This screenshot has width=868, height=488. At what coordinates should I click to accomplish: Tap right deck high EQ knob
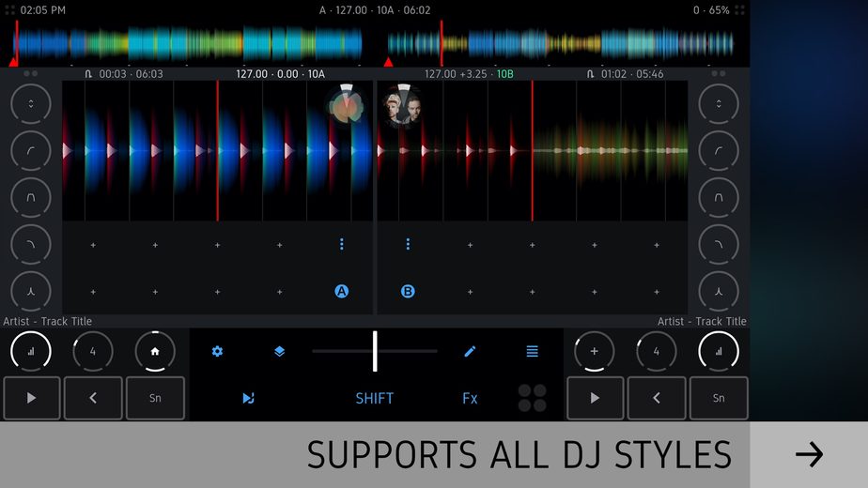(x=719, y=150)
